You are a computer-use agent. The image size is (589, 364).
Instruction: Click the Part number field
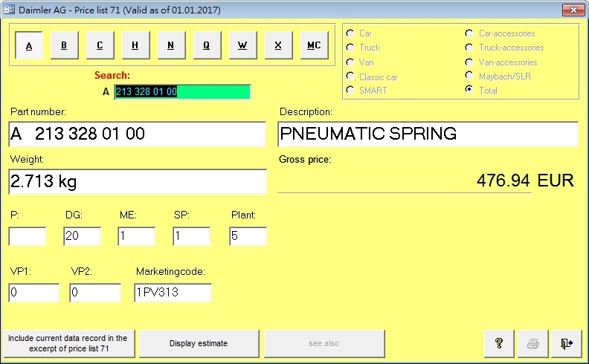tap(137, 134)
